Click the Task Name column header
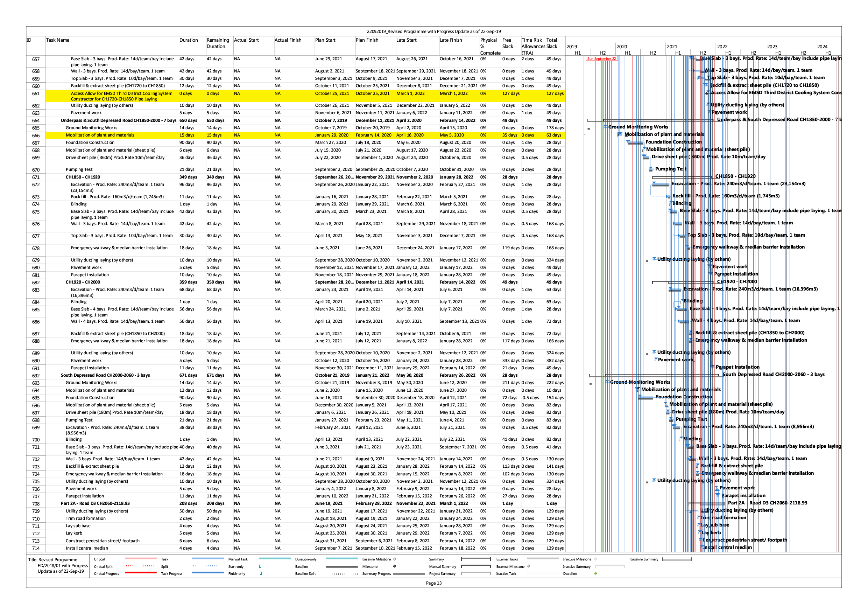 point(58,40)
